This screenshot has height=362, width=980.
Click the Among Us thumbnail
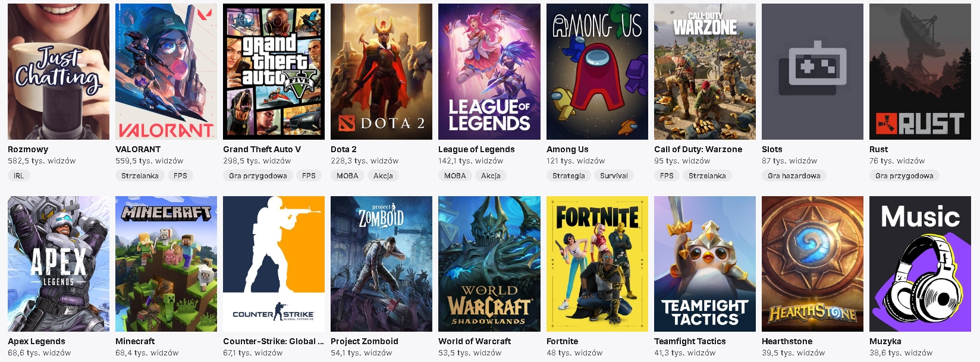click(597, 71)
